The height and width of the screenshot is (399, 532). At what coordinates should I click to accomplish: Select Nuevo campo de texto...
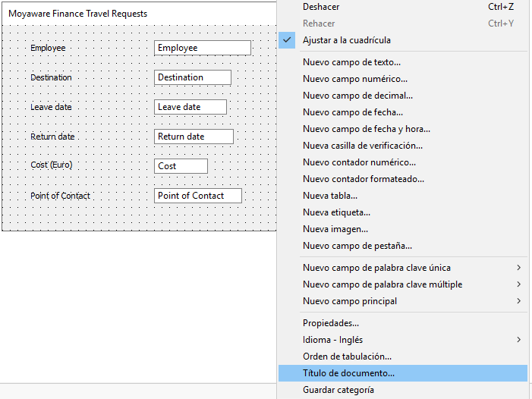pos(403,62)
